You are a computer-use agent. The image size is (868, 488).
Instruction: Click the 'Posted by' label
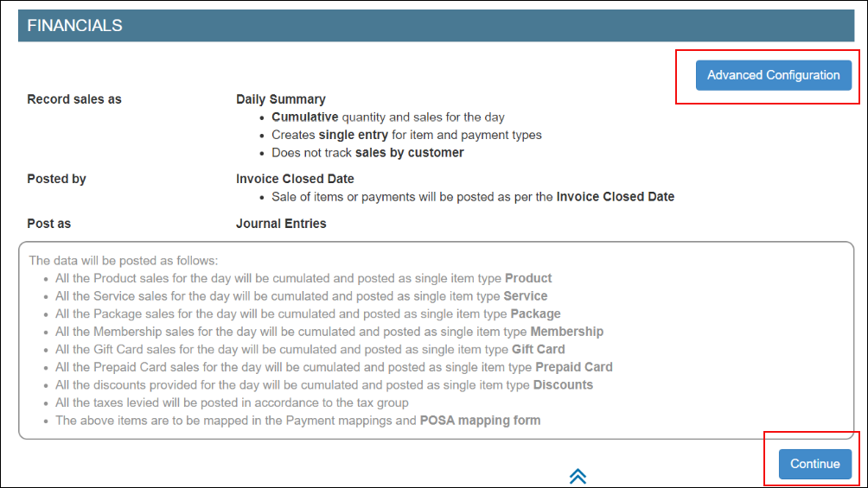click(x=56, y=179)
